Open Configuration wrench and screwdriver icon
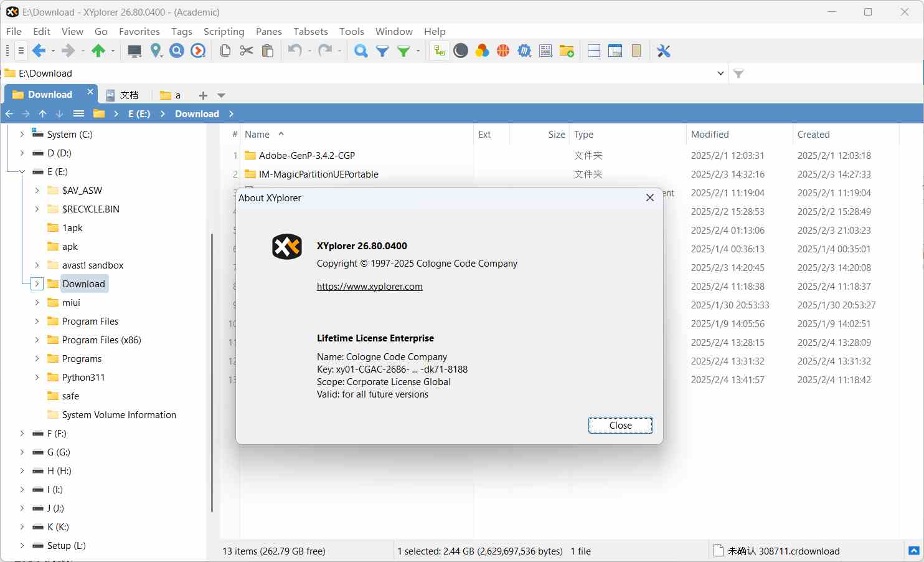This screenshot has width=924, height=562. click(664, 51)
